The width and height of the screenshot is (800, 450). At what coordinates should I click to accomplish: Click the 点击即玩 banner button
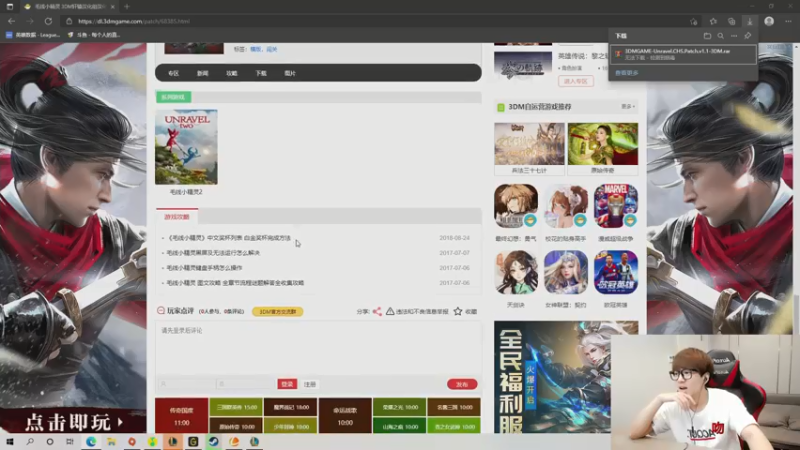click(x=73, y=422)
